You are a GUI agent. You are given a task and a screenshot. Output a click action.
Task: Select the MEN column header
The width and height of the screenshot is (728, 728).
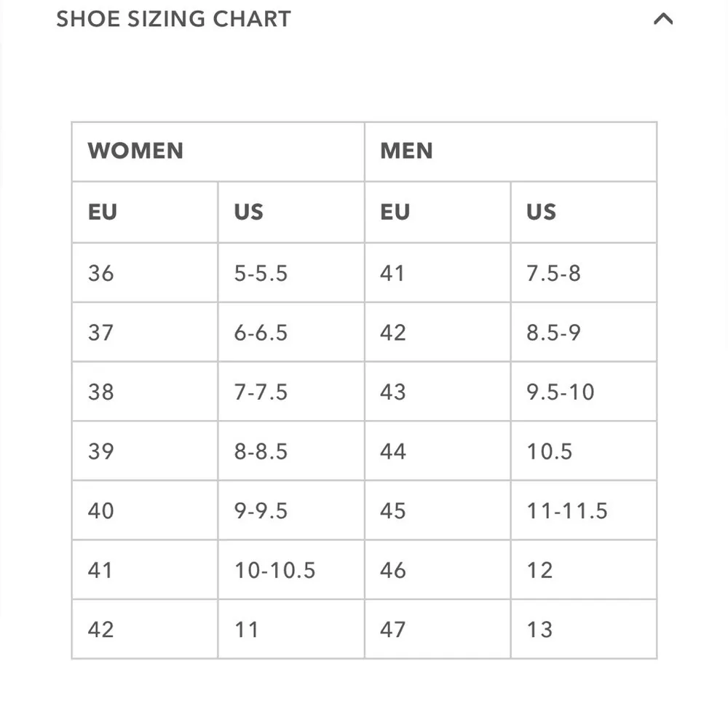[x=406, y=151]
